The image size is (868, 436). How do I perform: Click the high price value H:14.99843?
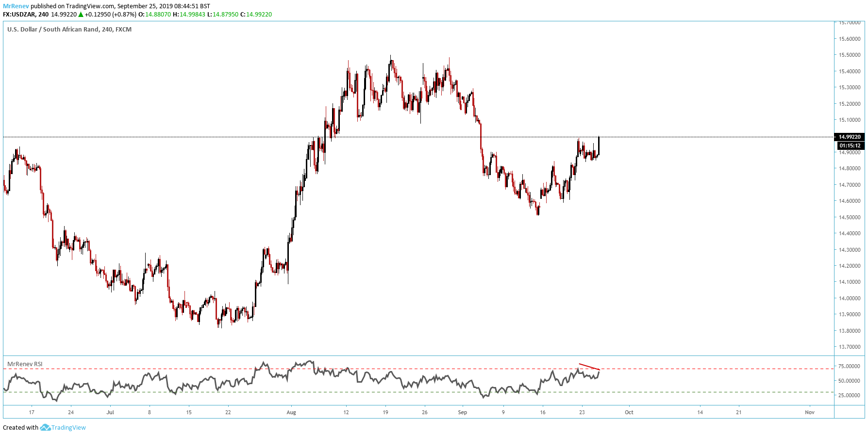tap(189, 15)
